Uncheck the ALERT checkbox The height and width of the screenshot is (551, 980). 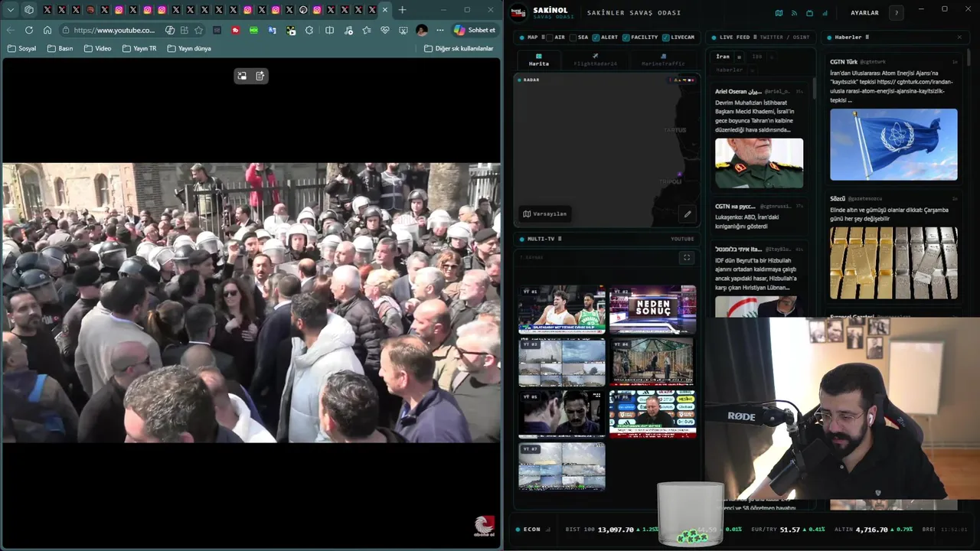(x=596, y=37)
